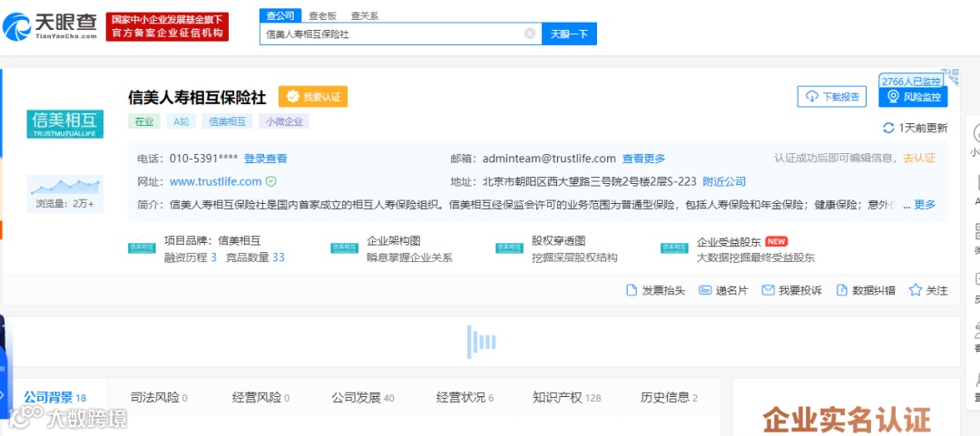Screen dimensions: 980x436
Task: Open the 企业受益股东 entry
Action: tap(729, 241)
